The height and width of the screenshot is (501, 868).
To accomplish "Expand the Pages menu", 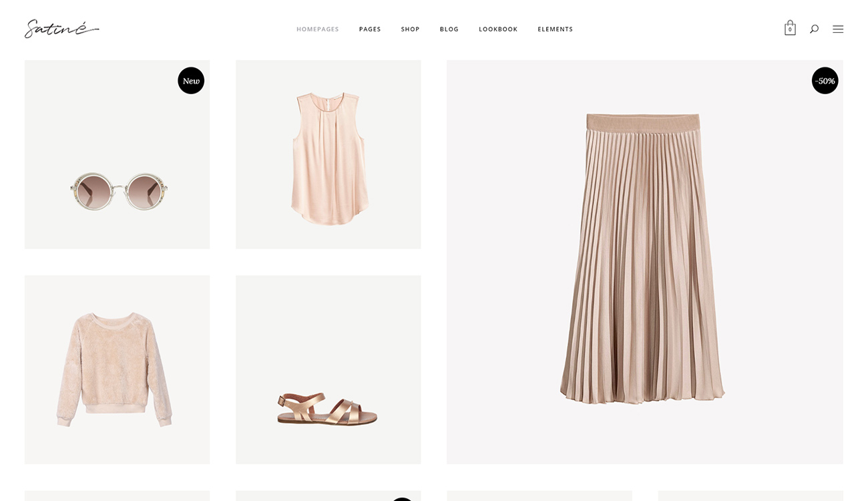I will click(370, 29).
